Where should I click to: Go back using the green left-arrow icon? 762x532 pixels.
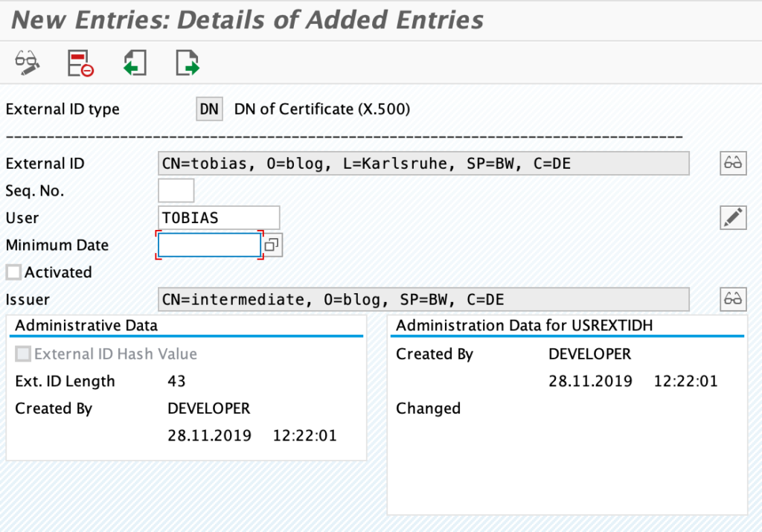tap(134, 63)
